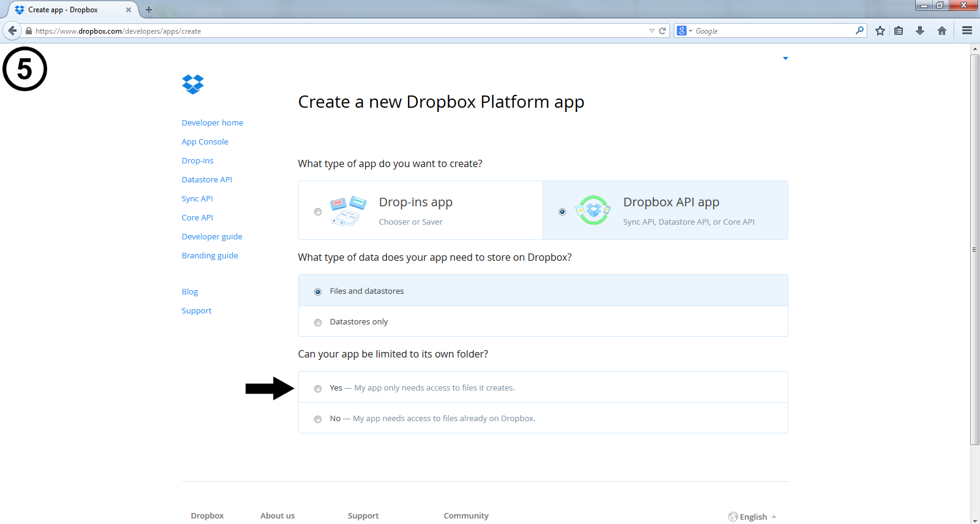
Task: Click the About us footer heading
Action: coord(277,515)
